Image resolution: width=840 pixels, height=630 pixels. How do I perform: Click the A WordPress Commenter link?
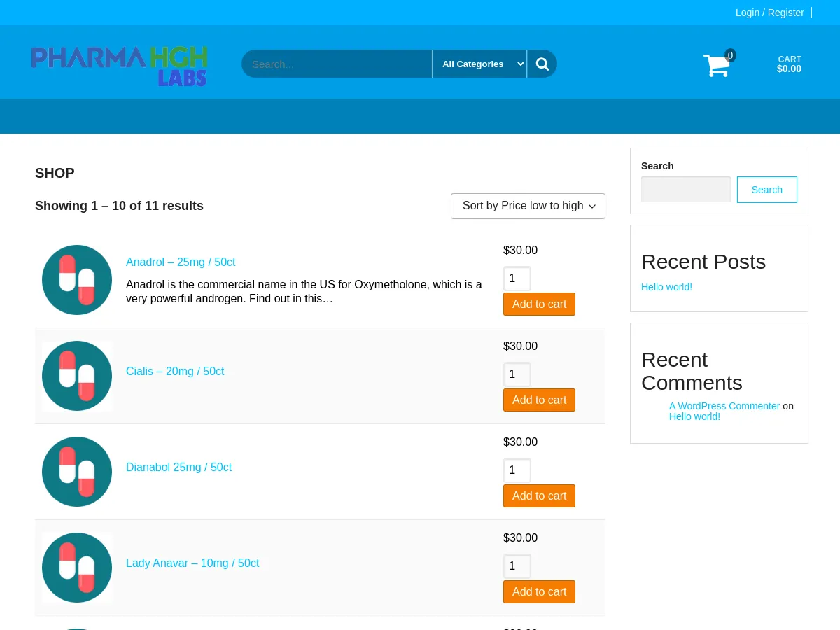pos(724,406)
